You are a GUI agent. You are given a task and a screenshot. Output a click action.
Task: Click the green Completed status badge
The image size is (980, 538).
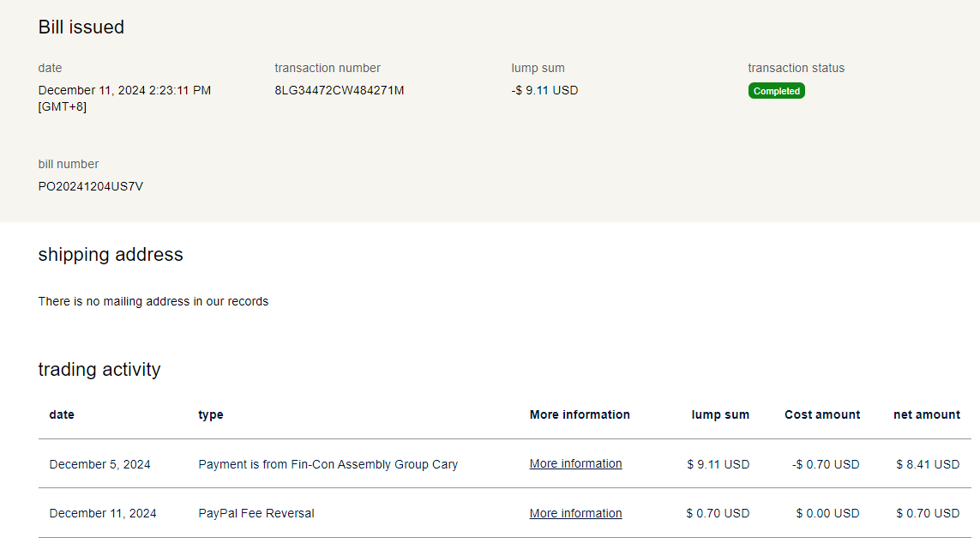point(776,91)
